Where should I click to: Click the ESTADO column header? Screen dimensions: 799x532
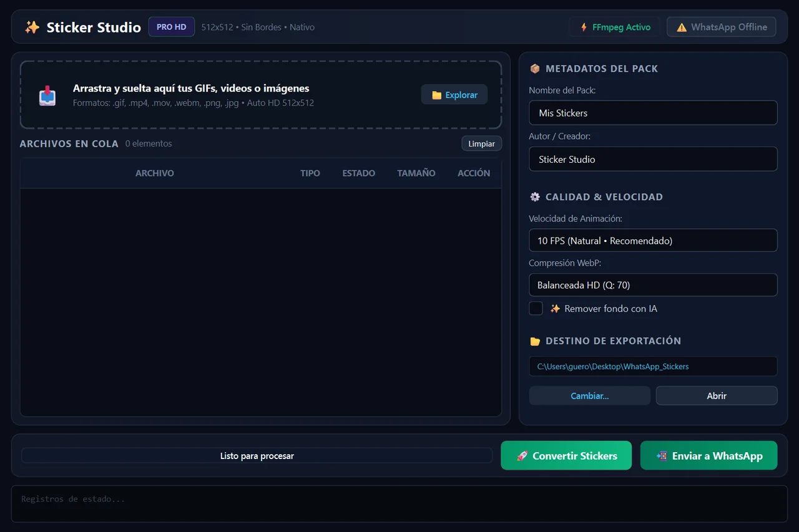359,173
